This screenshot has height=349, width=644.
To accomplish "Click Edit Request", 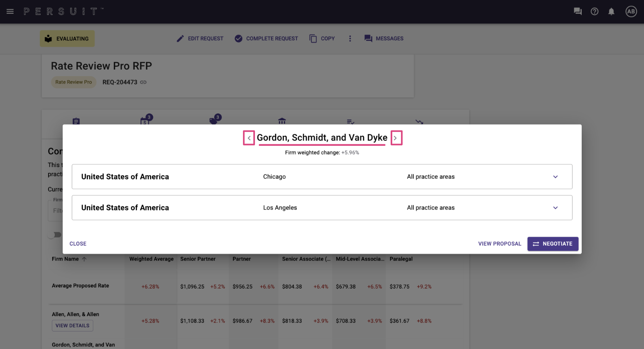I will tap(200, 38).
